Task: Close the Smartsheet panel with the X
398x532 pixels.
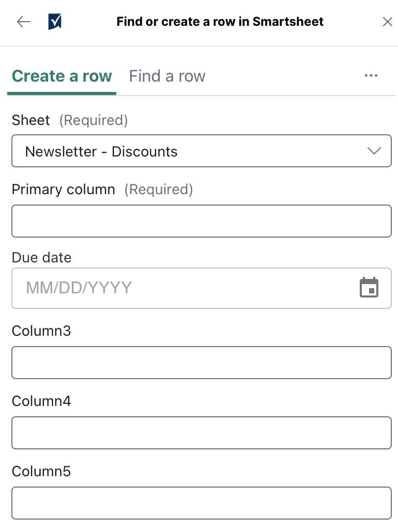Action: [388, 22]
